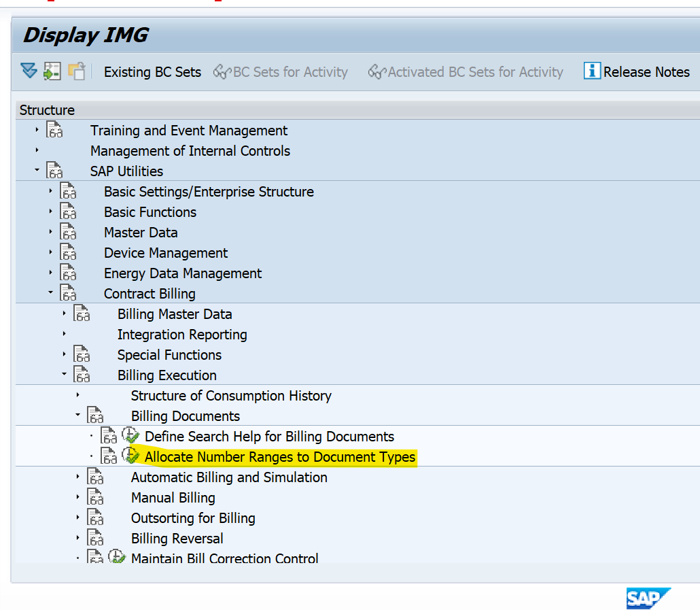The width and height of the screenshot is (700, 610).
Task: Open documentation icon for Master Data
Action: point(69,232)
